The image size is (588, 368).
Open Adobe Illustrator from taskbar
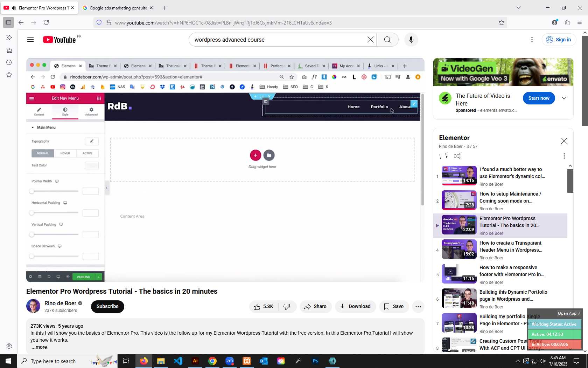[195, 361]
